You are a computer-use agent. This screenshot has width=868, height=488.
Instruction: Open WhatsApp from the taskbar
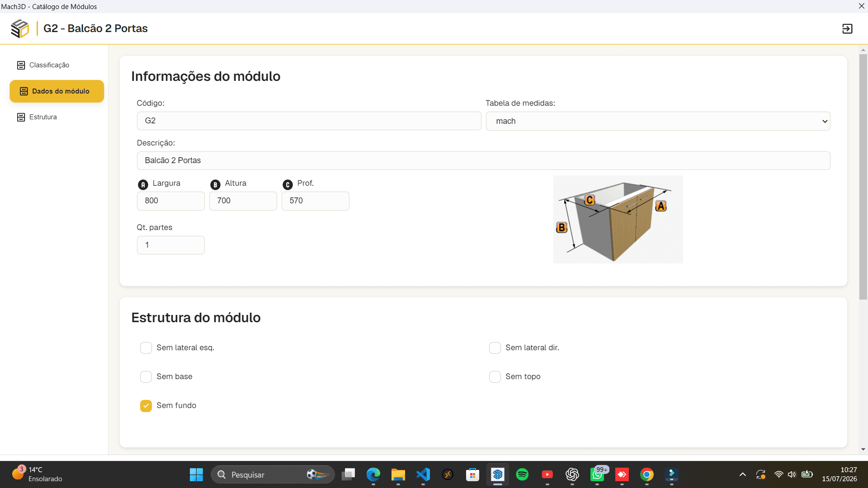[597, 475]
